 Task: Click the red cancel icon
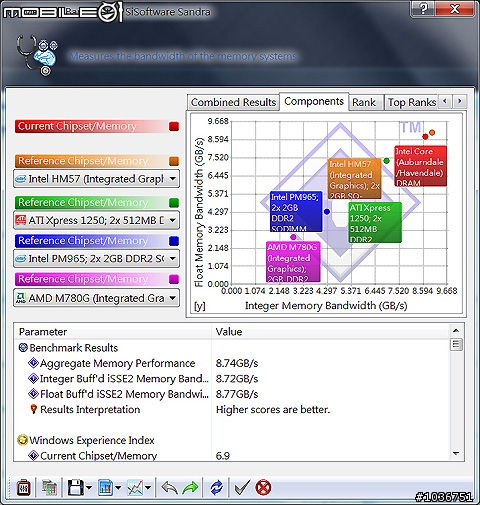[263, 488]
